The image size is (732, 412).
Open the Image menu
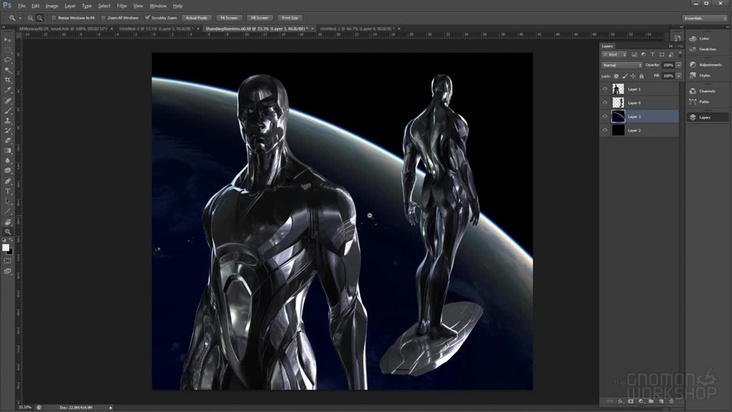51,6
